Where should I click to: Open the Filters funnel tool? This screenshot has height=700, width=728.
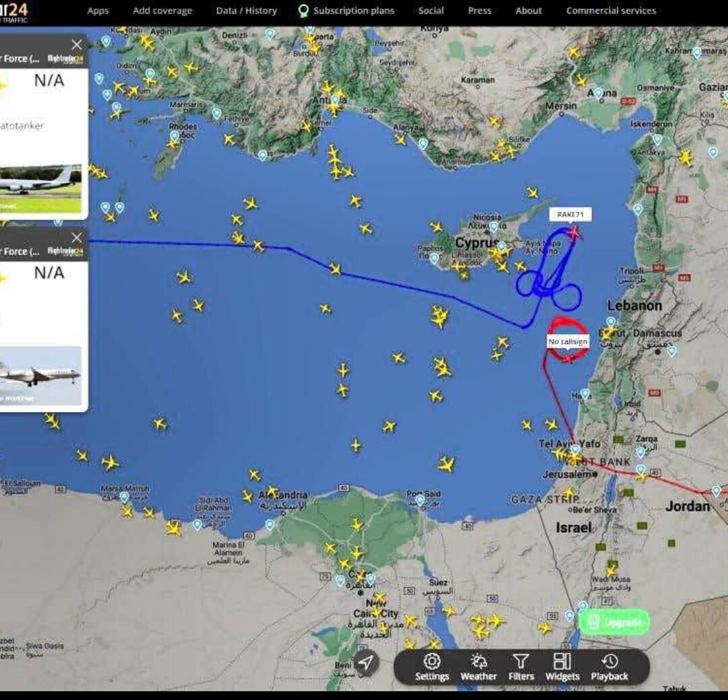pyautogui.click(x=521, y=666)
